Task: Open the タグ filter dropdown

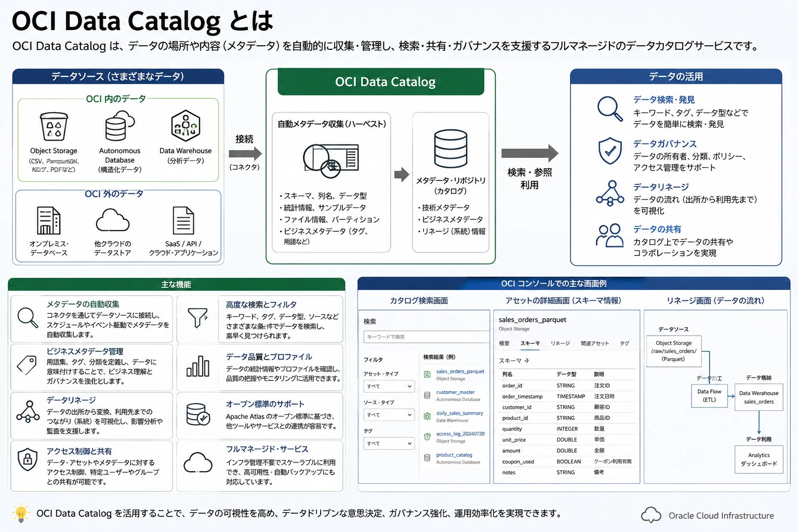Action: (x=389, y=443)
